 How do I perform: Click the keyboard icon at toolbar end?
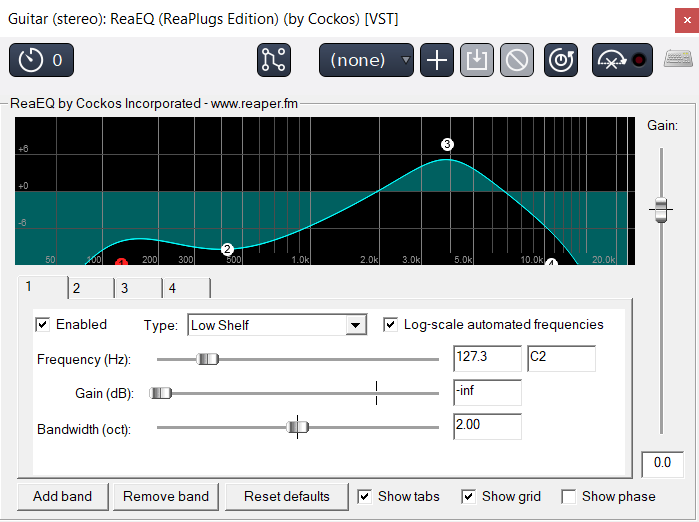[678, 59]
